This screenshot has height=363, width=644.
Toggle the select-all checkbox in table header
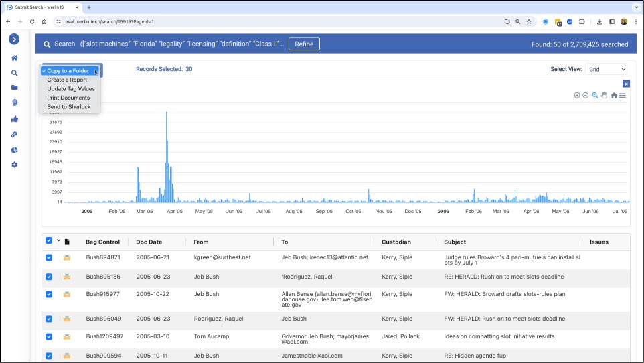point(49,241)
